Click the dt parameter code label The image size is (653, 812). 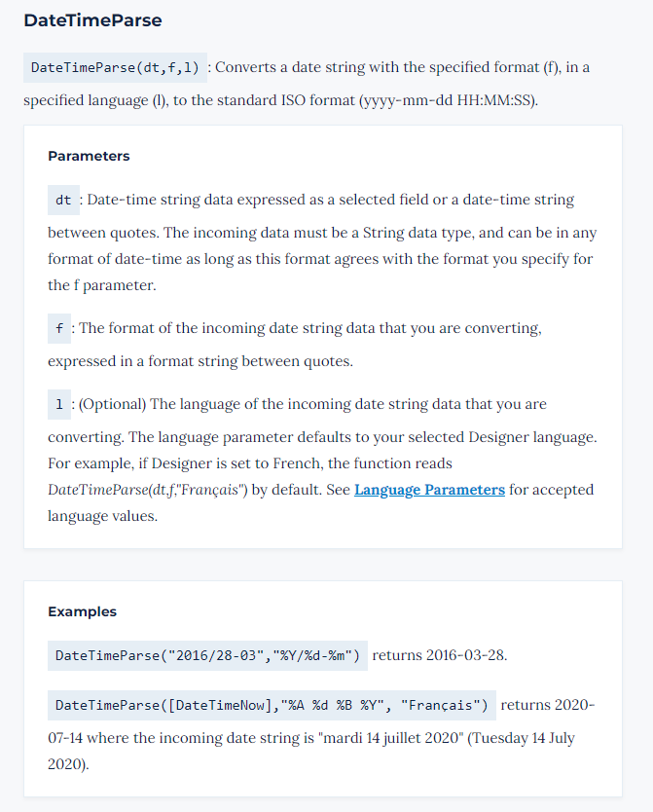tap(63, 201)
